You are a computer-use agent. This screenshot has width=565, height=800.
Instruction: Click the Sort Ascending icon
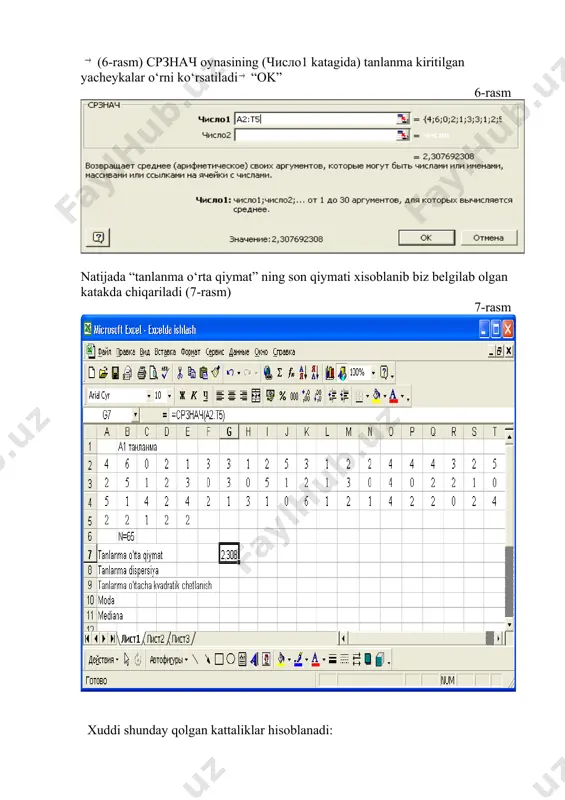tap(303, 373)
